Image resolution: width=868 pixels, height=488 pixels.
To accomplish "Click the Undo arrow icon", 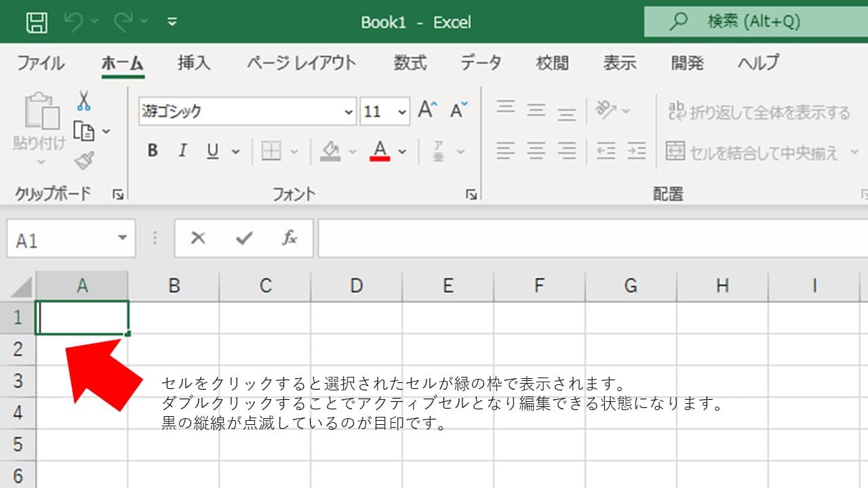I will pyautogui.click(x=73, y=22).
